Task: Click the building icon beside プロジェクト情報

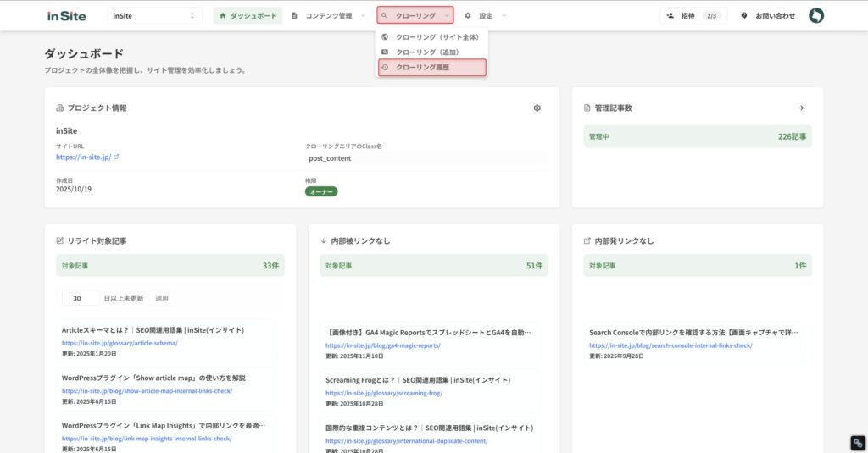Action: pos(60,108)
